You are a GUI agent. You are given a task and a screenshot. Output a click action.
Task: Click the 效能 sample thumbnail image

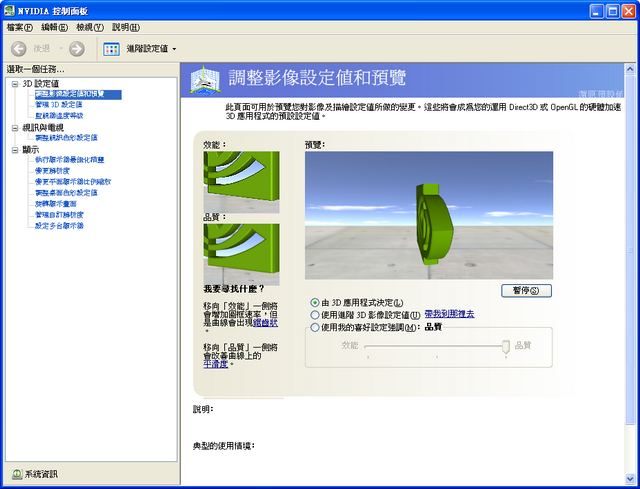point(241,182)
